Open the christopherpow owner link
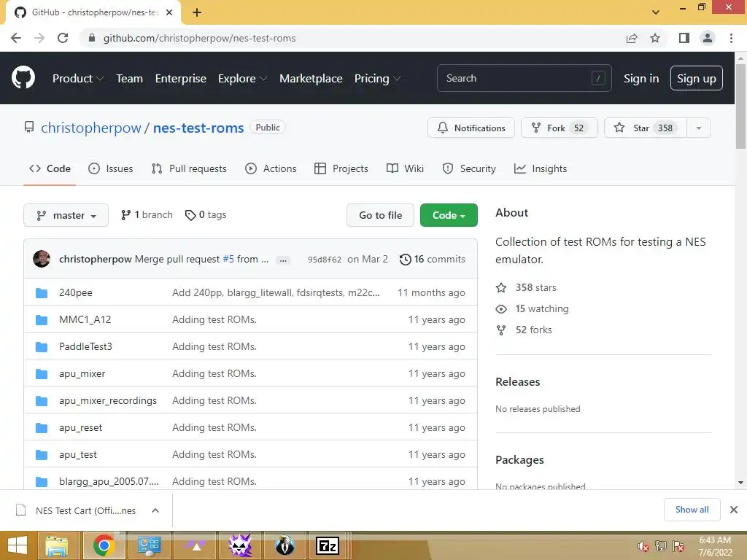 tap(91, 128)
